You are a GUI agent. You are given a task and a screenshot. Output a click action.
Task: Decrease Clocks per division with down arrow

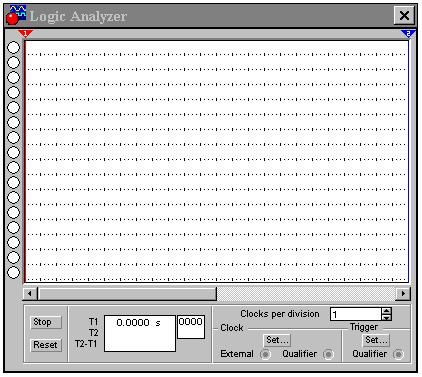click(387, 318)
